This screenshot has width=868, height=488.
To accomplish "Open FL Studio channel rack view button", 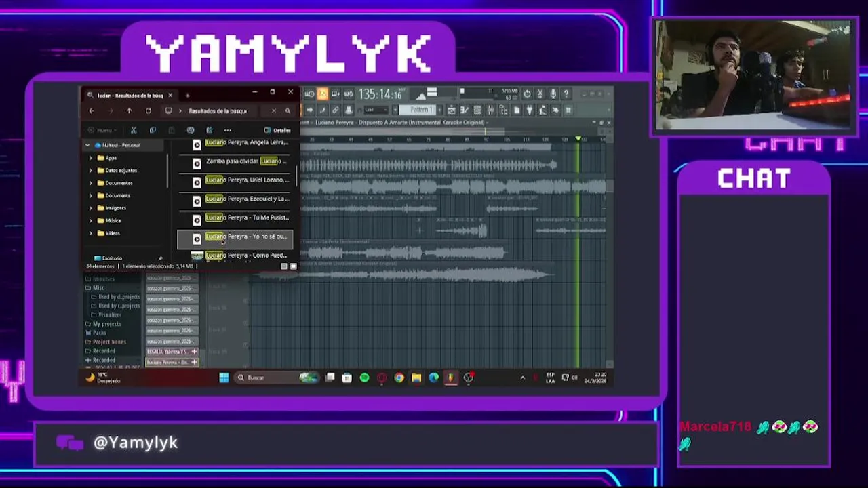I will pyautogui.click(x=477, y=110).
